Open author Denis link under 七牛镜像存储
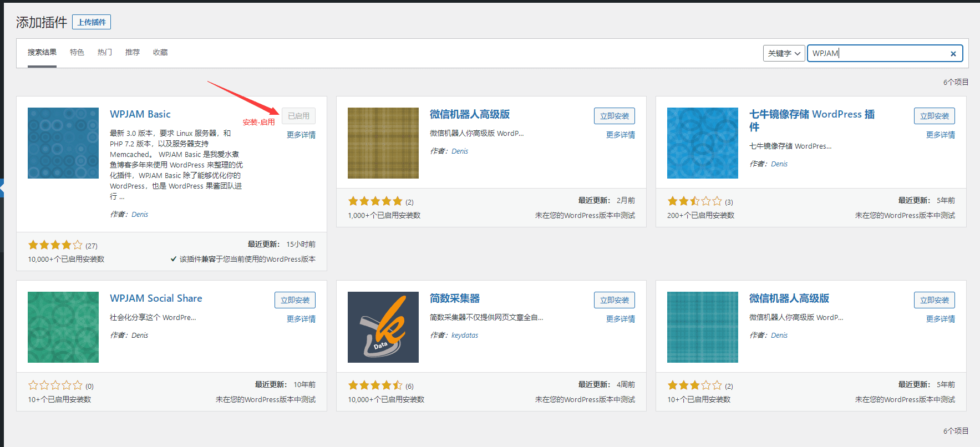 coord(779,164)
